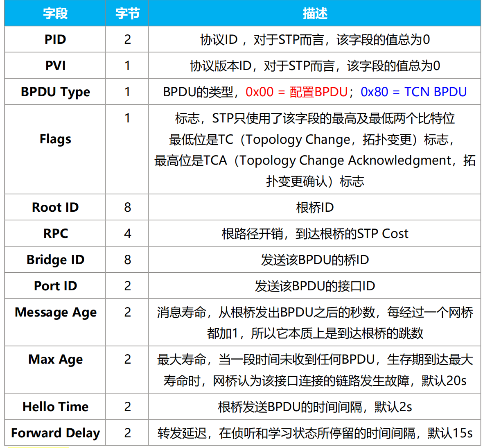Select the Root ID field cell
Viewport: 483px width, 448px height.
pyautogui.click(x=55, y=207)
